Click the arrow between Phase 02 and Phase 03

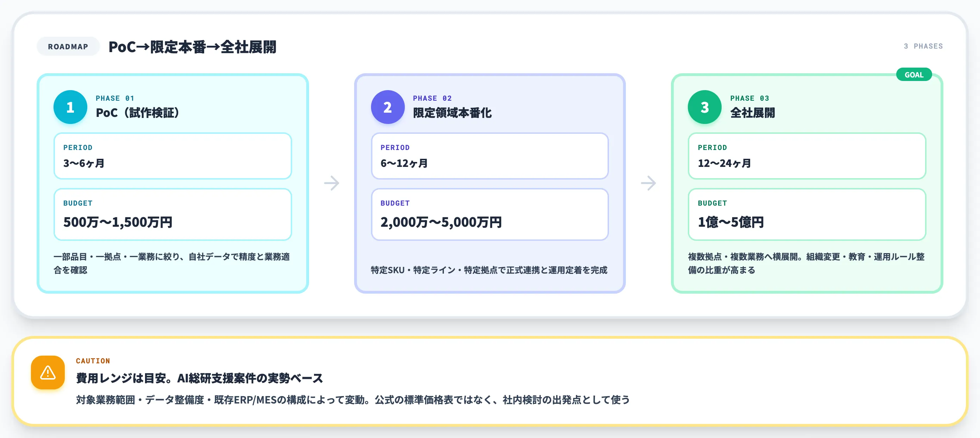649,183
